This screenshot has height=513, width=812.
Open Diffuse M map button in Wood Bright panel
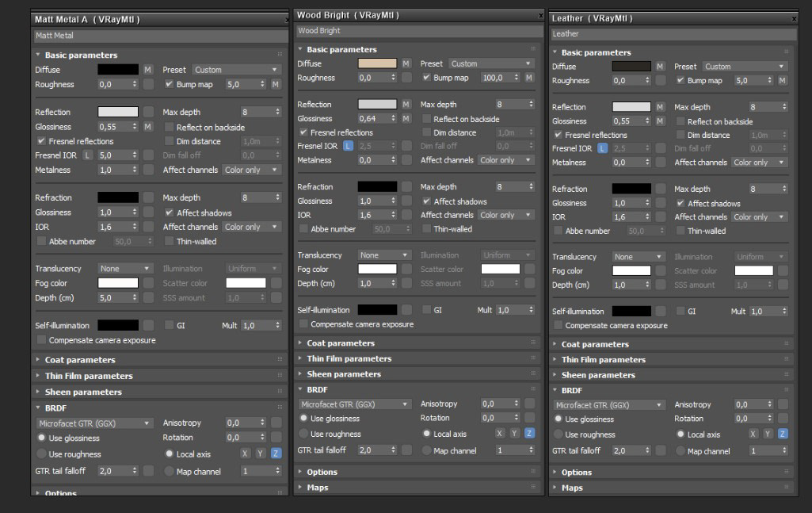[406, 63]
